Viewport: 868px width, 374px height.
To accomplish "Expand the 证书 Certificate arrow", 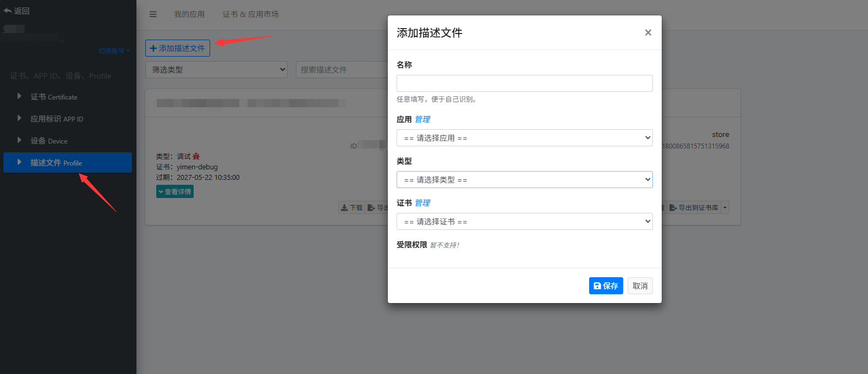I will click(19, 96).
